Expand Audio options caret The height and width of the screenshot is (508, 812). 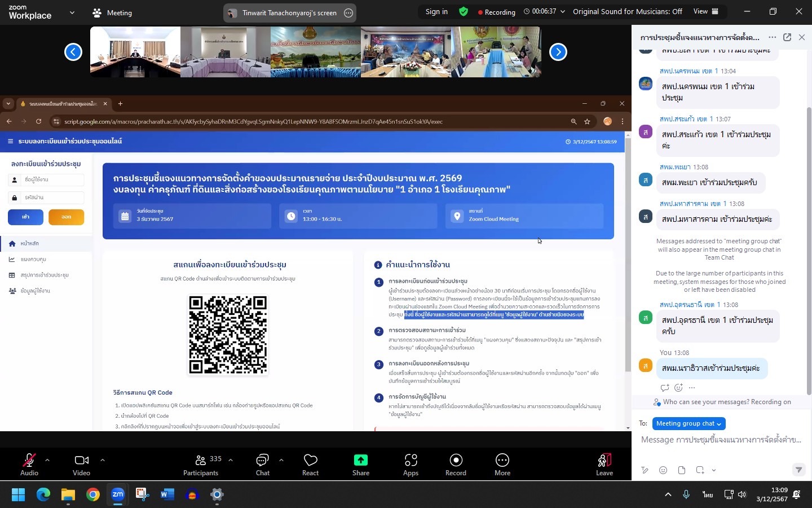coord(47,460)
